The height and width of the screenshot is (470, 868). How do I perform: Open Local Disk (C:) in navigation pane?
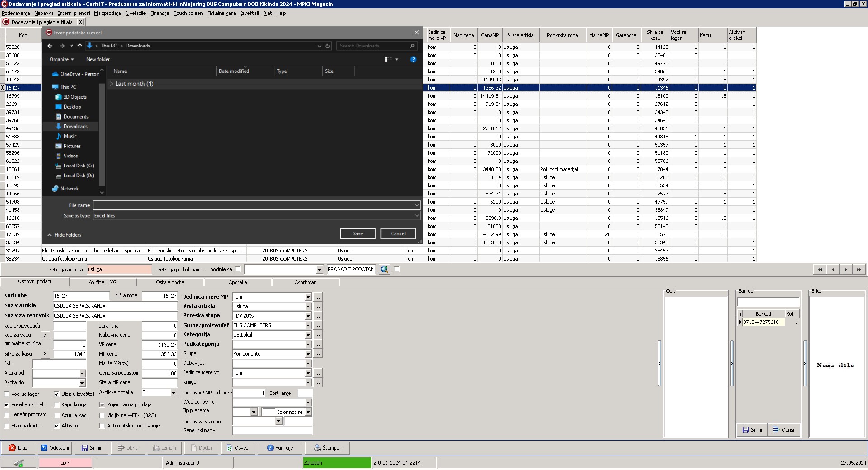point(79,166)
